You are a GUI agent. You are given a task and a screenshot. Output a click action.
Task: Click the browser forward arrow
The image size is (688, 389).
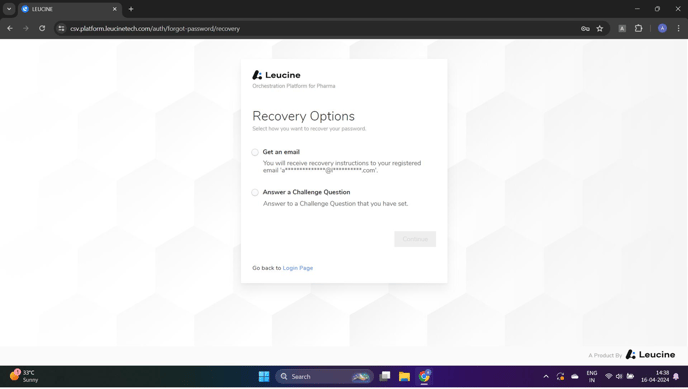pyautogui.click(x=26, y=29)
